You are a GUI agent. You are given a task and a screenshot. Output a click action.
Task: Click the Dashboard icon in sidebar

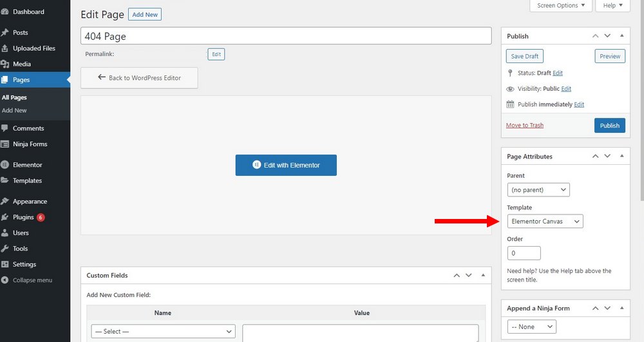(5, 12)
